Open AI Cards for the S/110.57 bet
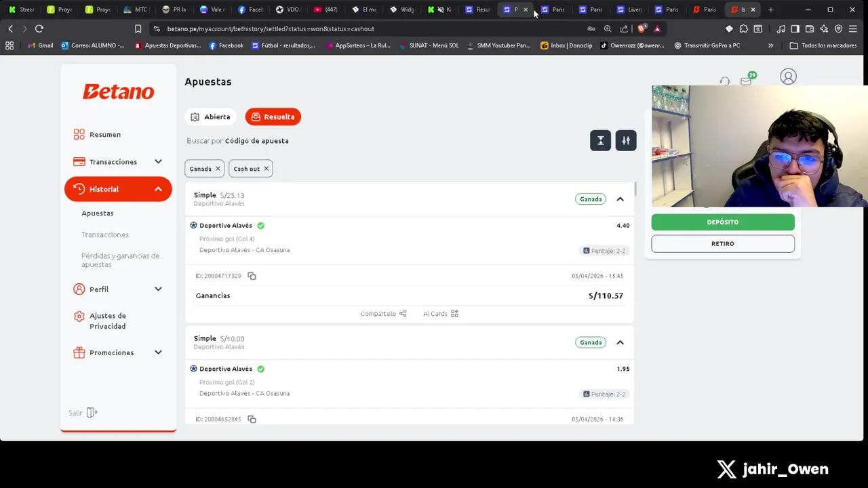The height and width of the screenshot is (488, 868). [x=441, y=314]
